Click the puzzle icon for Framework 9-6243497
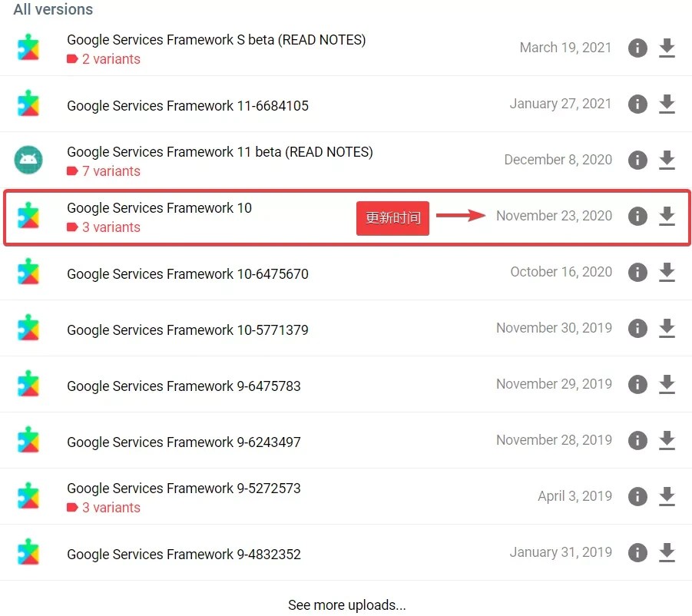Viewport: 692px width, 616px height. pos(28,441)
